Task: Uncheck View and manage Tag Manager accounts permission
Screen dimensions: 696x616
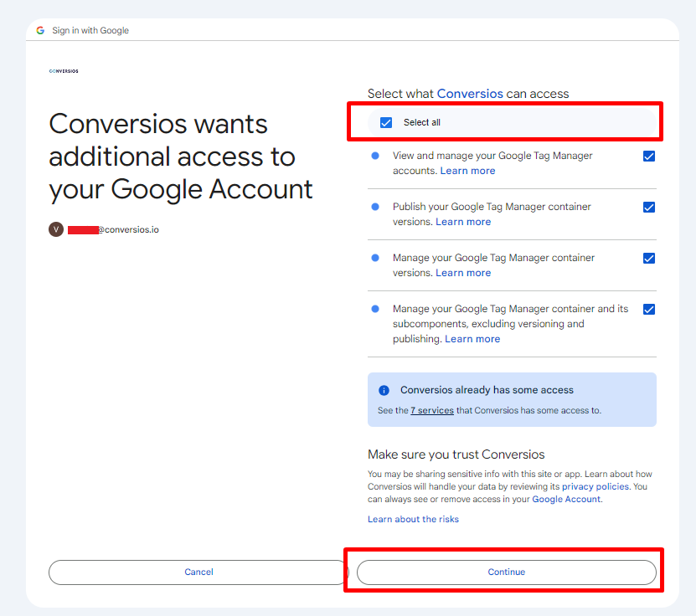Action: (649, 157)
